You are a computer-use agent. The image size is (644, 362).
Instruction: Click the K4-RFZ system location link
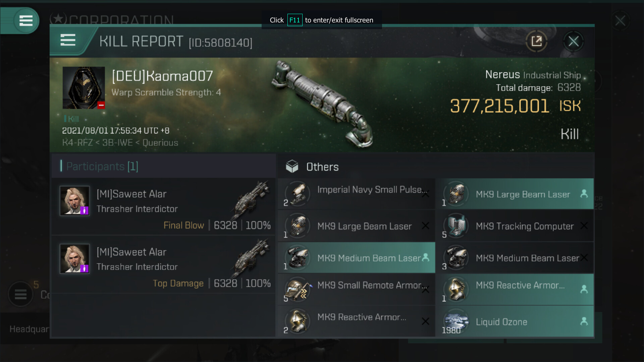tap(77, 143)
